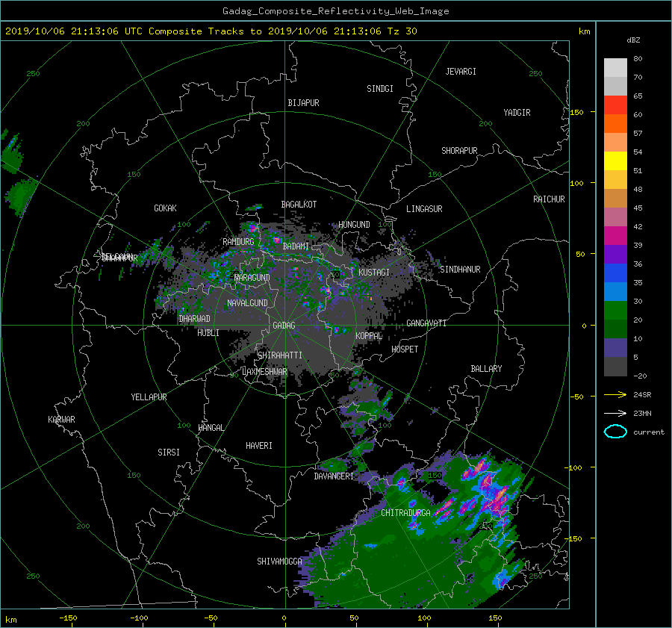Click the YADGIR city label
This screenshot has height=628, width=672.
coord(517,113)
